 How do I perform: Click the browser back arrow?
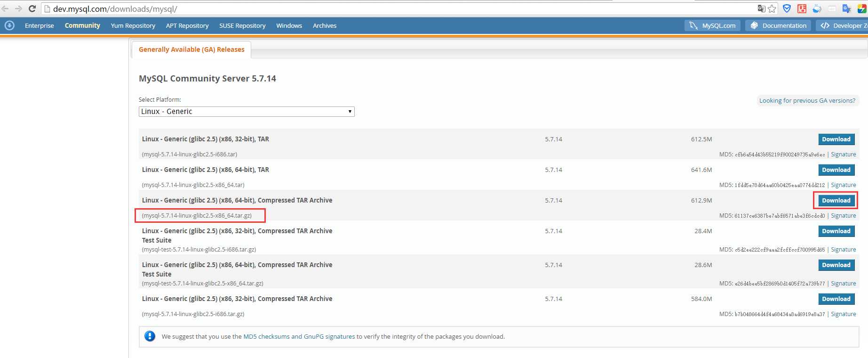5,8
